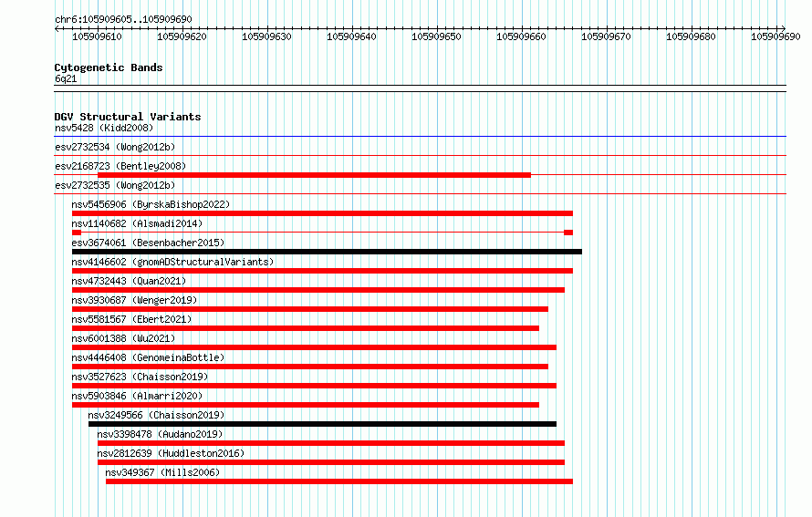
Task: Click the red bar under nsv349367
Action: tap(339, 481)
